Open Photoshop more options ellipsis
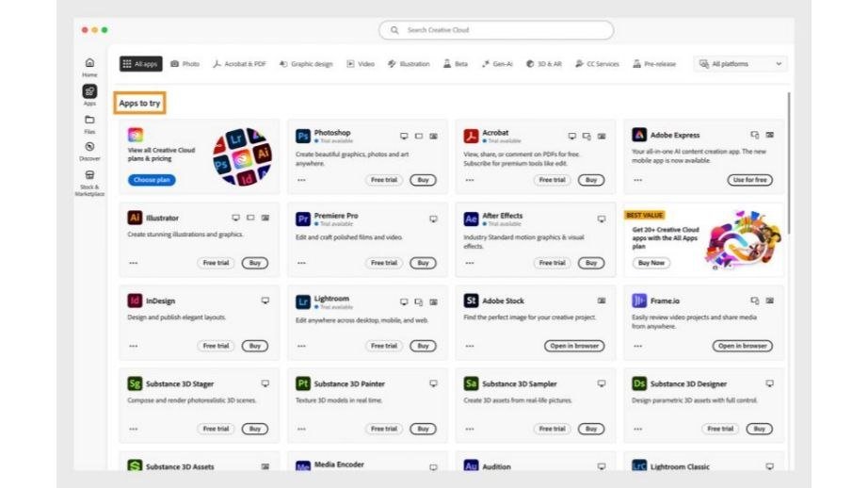Image resolution: width=868 pixels, height=488 pixels. [x=301, y=180]
